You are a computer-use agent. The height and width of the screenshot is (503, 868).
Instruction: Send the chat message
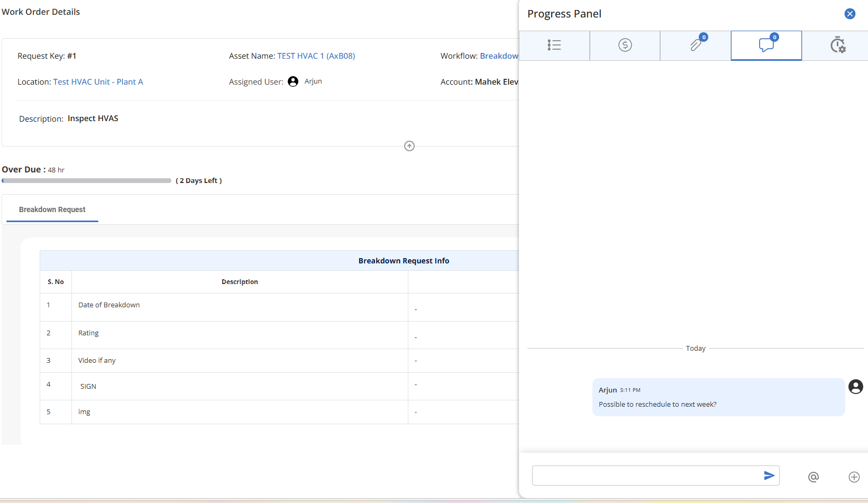pyautogui.click(x=769, y=475)
